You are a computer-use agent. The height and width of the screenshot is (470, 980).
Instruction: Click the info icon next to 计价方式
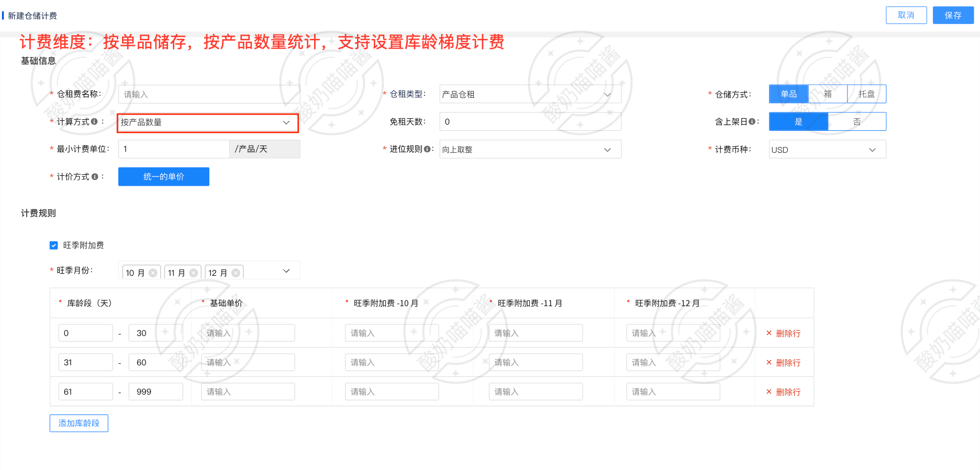[95, 176]
